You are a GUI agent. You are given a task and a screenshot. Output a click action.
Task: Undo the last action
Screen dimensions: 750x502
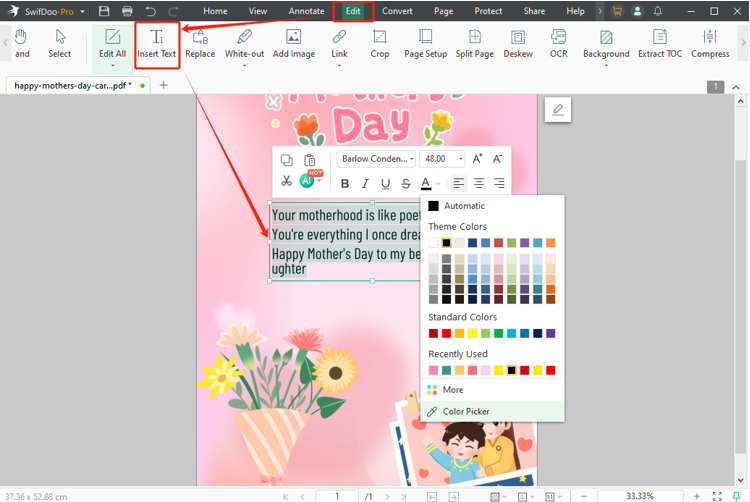coord(151,11)
